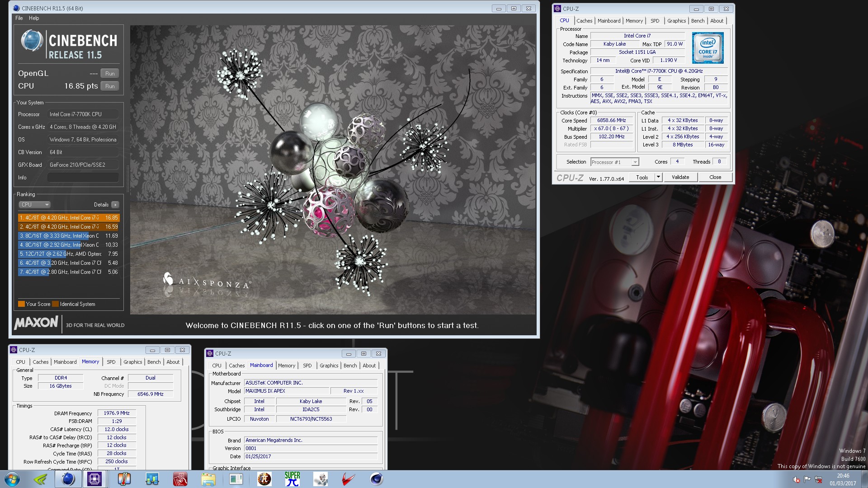868x488 pixels.
Task: Click the Validate button in CPU-Z
Action: [x=680, y=177]
